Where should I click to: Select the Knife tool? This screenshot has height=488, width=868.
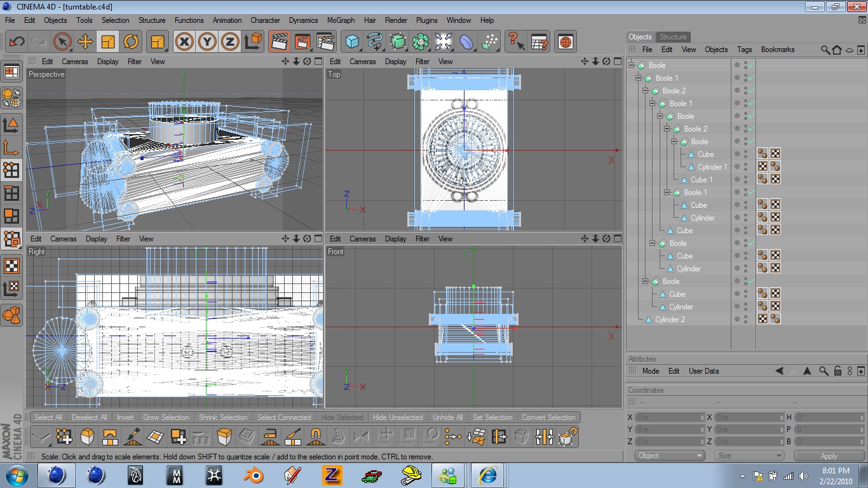pyautogui.click(x=293, y=437)
